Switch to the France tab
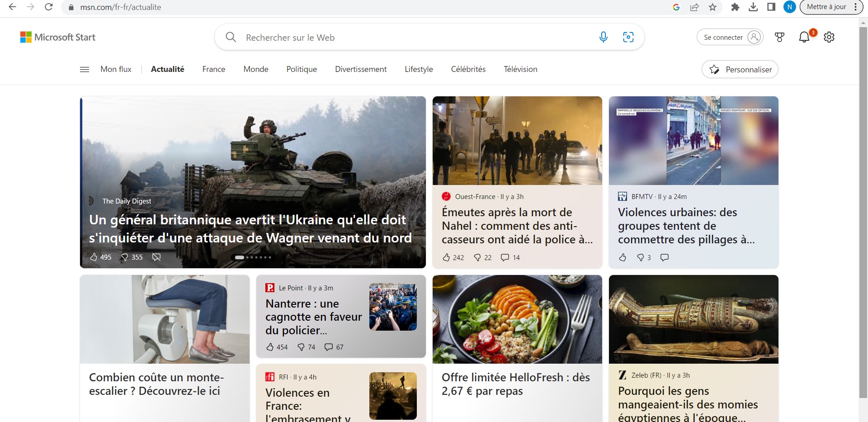This screenshot has height=422, width=868. [213, 69]
